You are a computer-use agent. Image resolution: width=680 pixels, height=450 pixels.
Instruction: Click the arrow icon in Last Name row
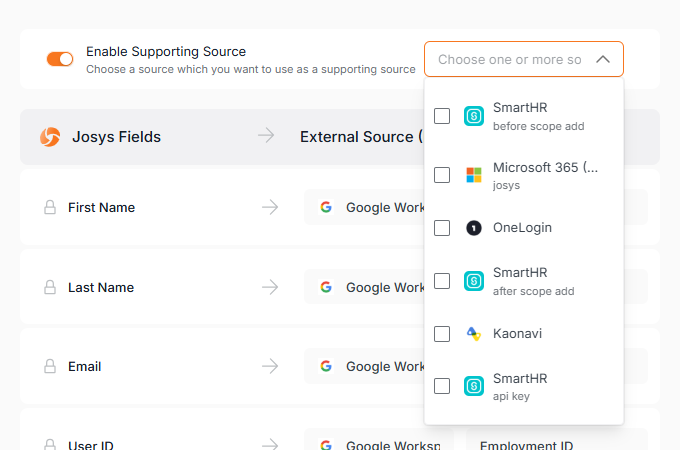[270, 287]
